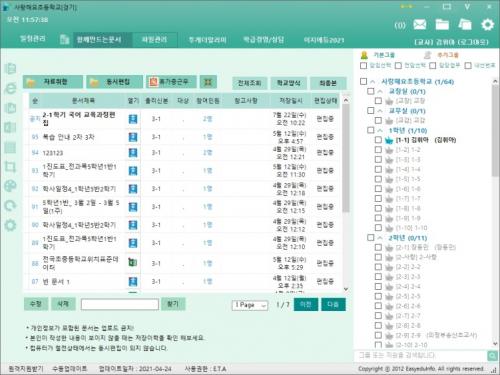500x375 pixels.
Task: Check the 교무실 (0/1) checkbox
Action: 371,110
